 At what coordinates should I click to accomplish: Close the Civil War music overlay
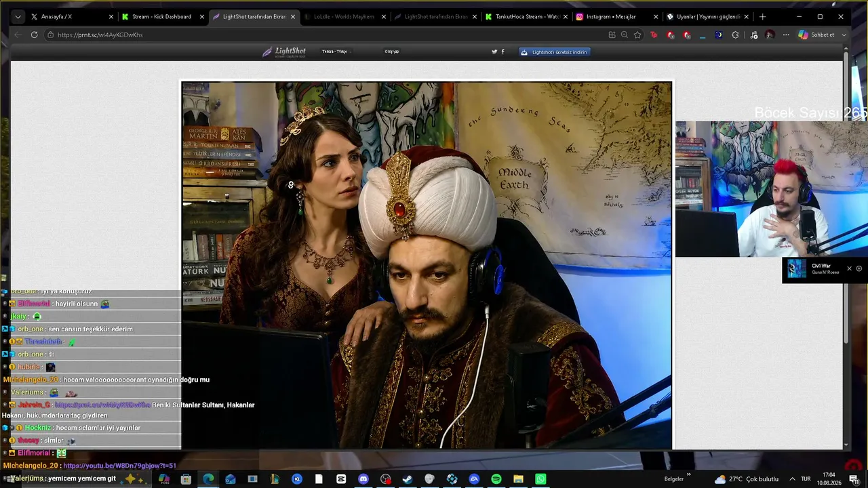click(x=849, y=268)
